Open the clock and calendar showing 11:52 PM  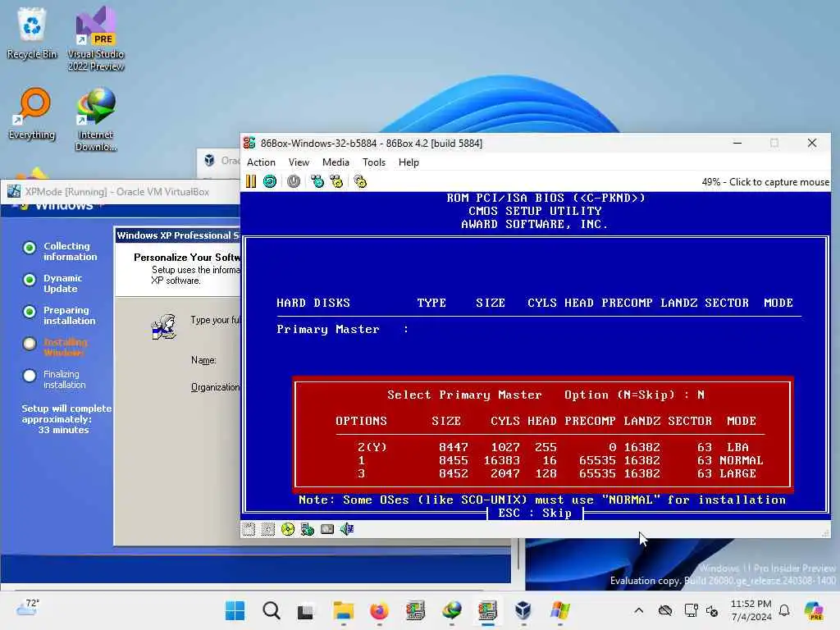(x=751, y=610)
